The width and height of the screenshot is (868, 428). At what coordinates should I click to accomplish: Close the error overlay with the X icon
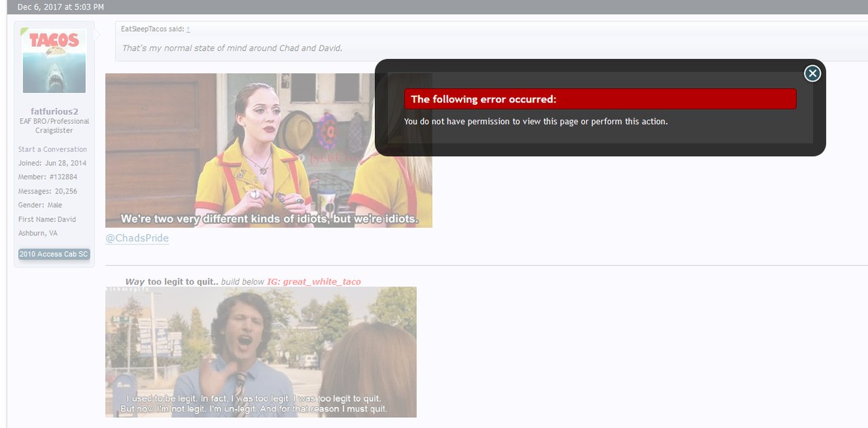coord(812,73)
